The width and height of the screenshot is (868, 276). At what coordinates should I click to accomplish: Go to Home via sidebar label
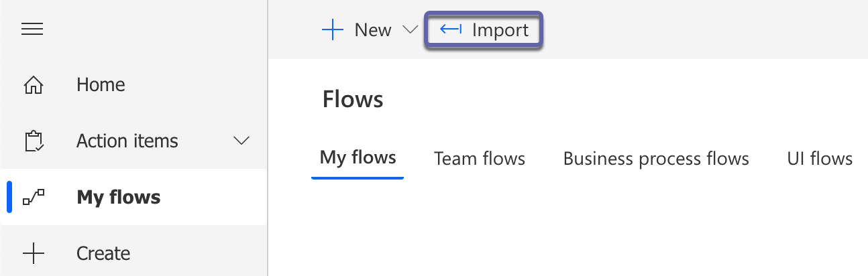101,85
